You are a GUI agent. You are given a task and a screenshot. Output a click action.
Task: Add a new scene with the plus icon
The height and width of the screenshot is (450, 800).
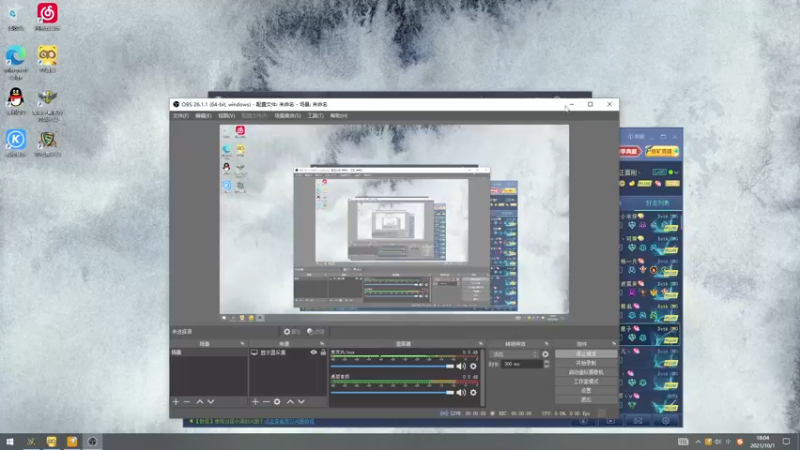(x=176, y=402)
